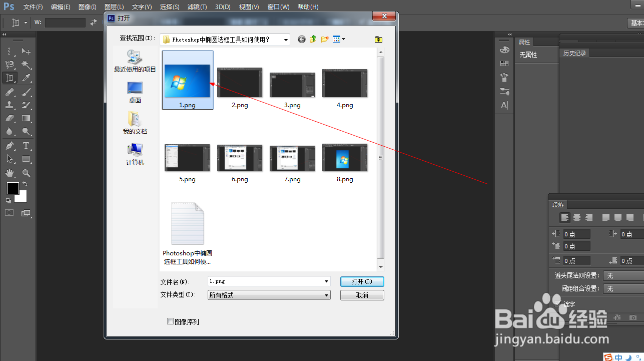
Task: Select the Lasso tool
Action: coord(10,64)
